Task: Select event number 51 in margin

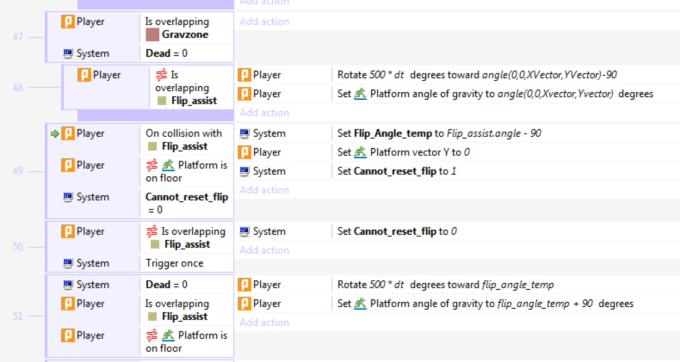Action: tap(18, 316)
